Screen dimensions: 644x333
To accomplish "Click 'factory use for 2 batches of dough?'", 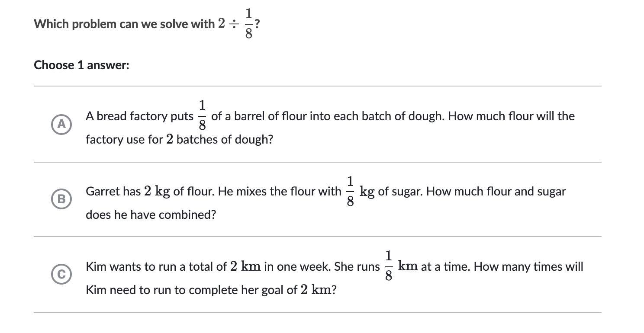I will click(x=179, y=140).
